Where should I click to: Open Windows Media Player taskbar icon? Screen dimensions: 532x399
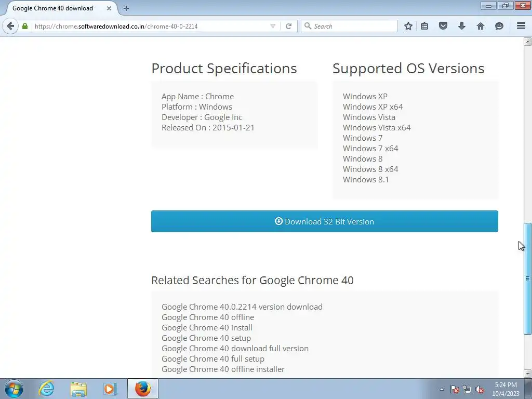click(110, 389)
